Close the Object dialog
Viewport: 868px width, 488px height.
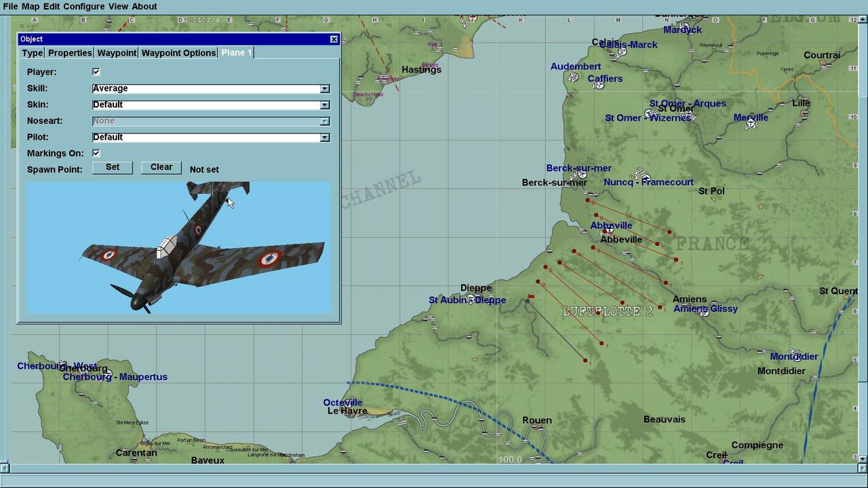tap(334, 39)
